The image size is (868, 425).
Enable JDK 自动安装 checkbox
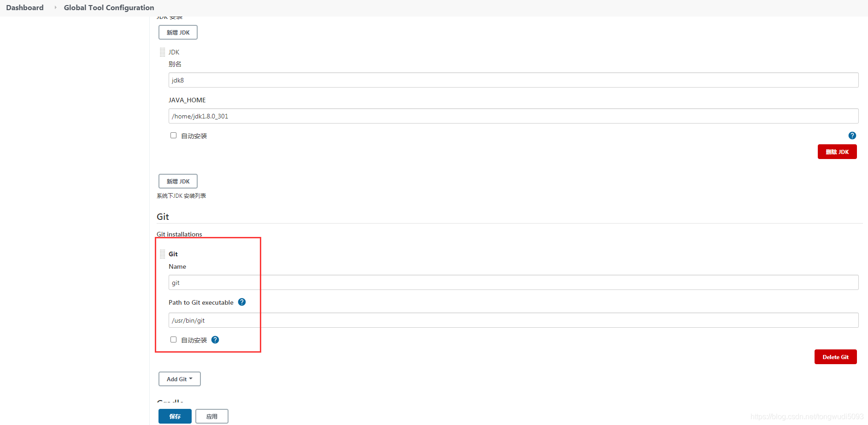[x=173, y=135]
